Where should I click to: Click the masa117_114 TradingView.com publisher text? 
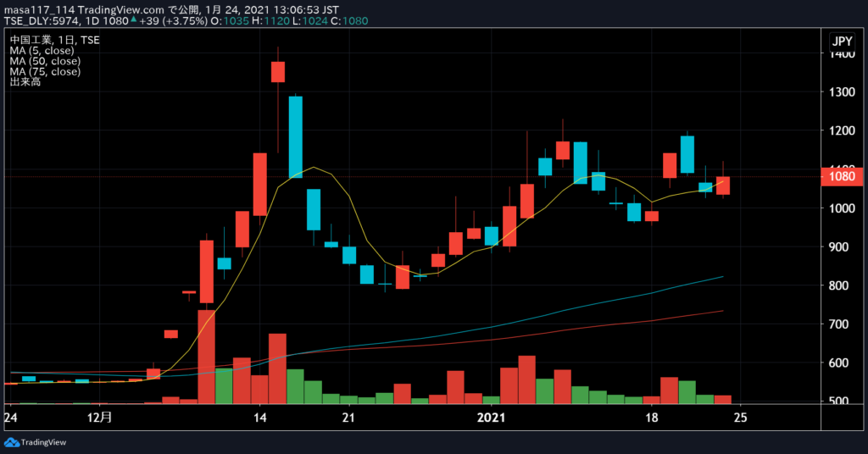(x=84, y=10)
